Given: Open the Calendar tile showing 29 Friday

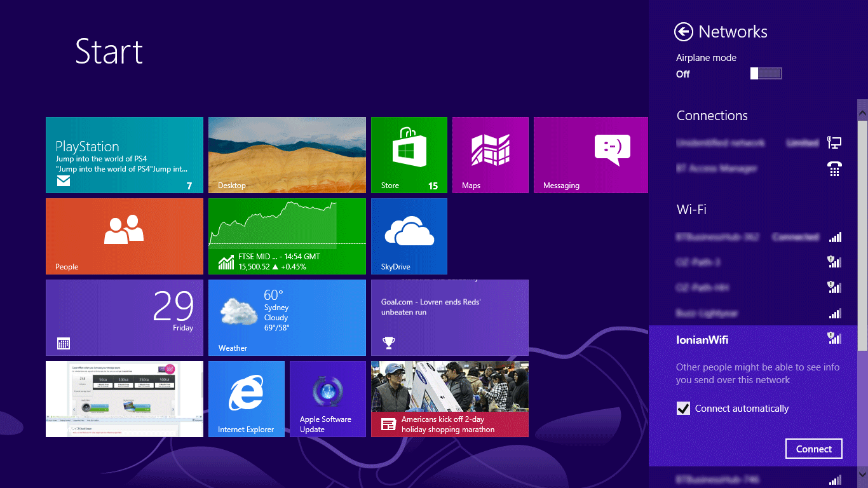Looking at the screenshot, I should (x=125, y=318).
